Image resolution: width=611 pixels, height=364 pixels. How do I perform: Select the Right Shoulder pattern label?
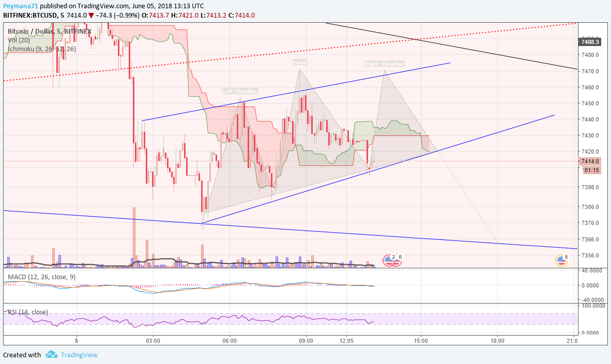click(x=385, y=64)
